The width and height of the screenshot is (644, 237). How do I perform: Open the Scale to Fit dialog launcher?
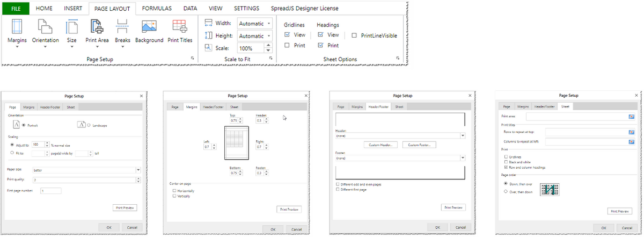(x=270, y=58)
